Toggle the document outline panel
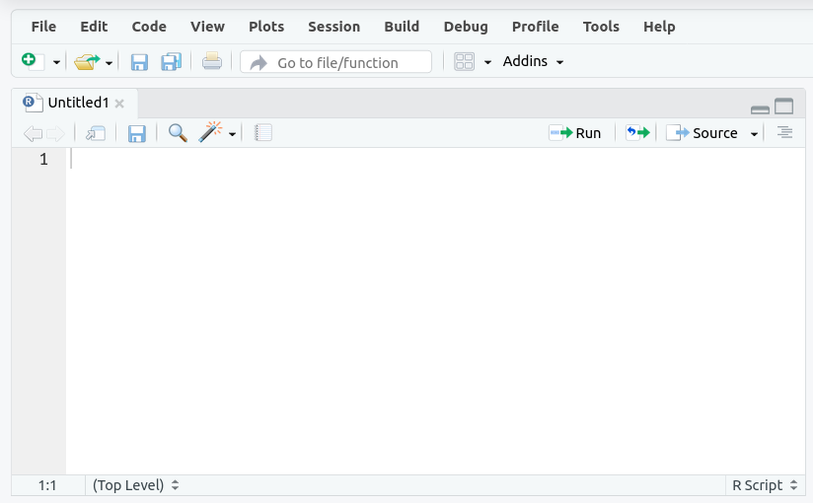Viewport: 815px width, 504px height. 784,133
